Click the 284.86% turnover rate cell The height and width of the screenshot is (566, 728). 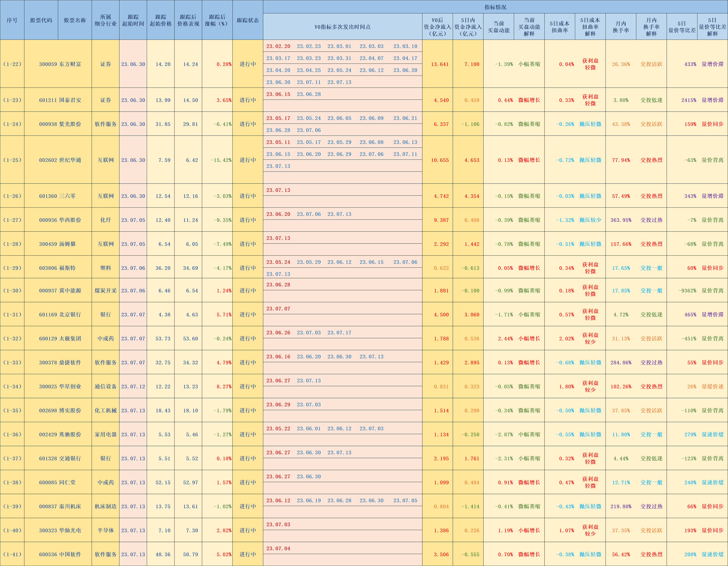621,363
